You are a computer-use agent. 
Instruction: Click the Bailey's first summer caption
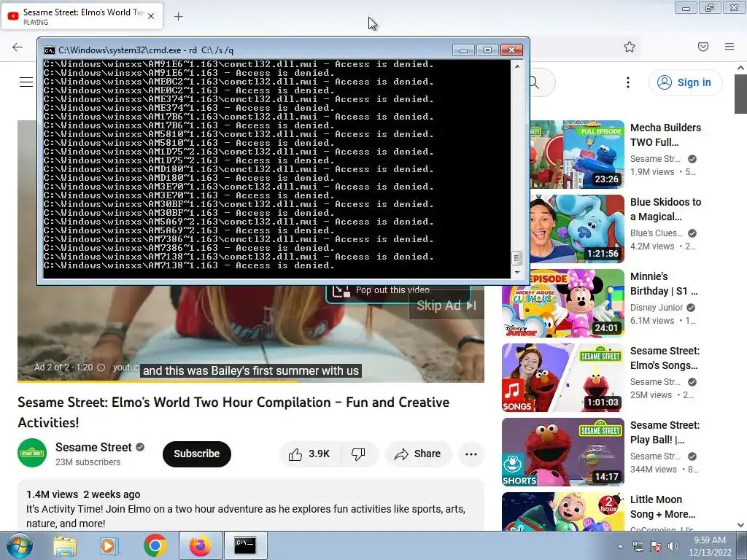point(251,371)
